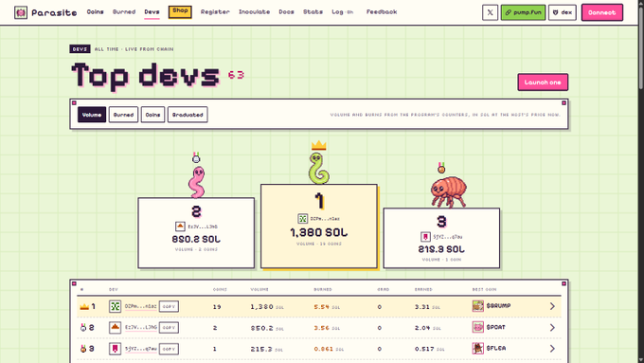Click the '5.54' burned value in row 1
Viewport: 644px width, 363px height.
tap(322, 307)
